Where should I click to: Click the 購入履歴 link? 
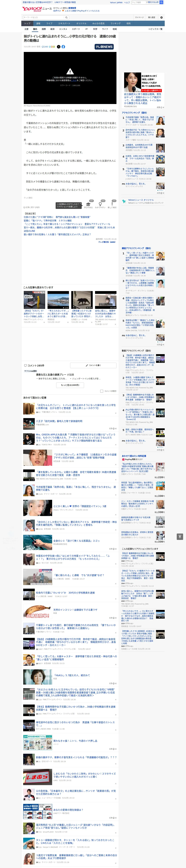152,18
